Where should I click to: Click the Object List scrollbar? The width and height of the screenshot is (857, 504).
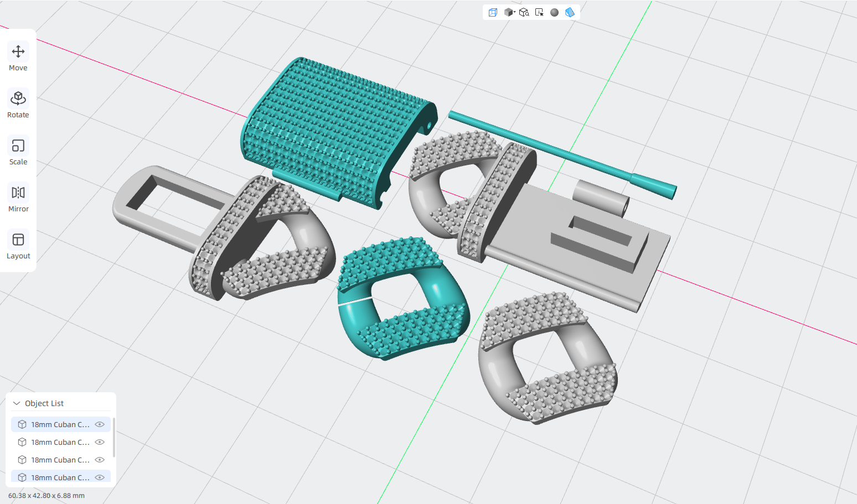click(x=114, y=437)
